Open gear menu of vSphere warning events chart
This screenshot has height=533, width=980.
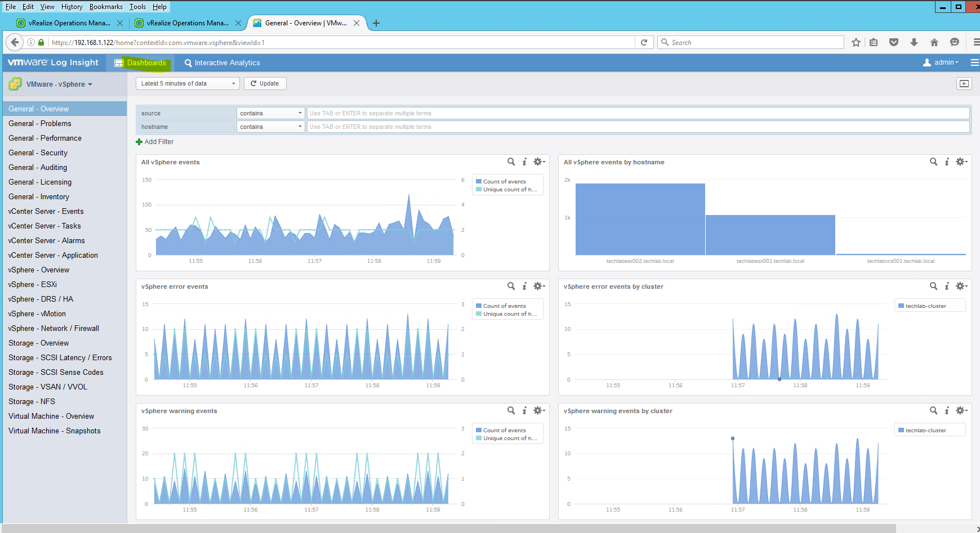539,410
